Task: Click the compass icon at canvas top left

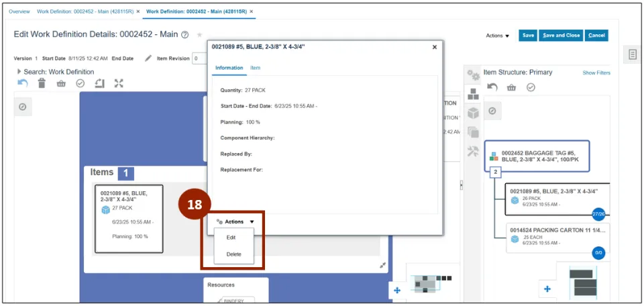Action: tap(22, 107)
